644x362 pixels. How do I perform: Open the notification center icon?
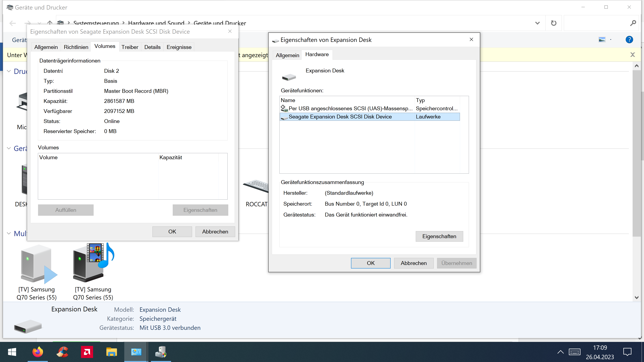[x=627, y=352]
